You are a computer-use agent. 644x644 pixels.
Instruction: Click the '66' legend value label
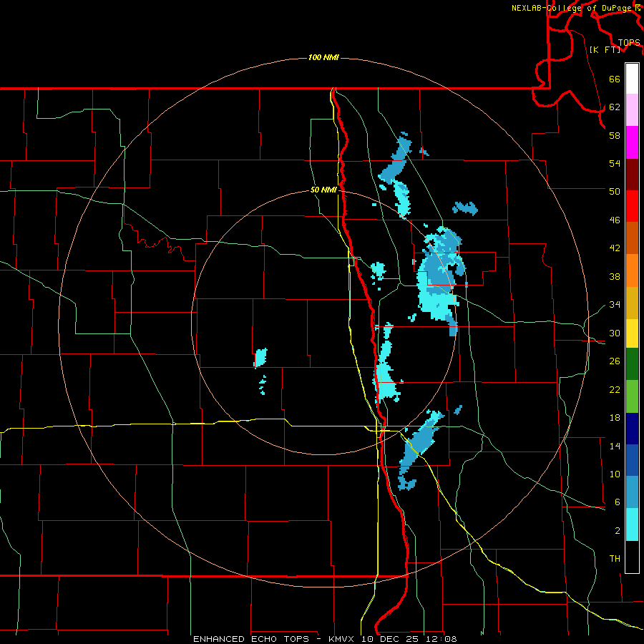615,79
